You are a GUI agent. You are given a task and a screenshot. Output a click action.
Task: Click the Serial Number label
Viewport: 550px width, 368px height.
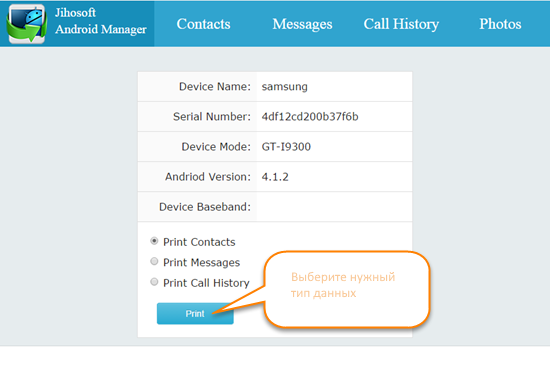(212, 116)
